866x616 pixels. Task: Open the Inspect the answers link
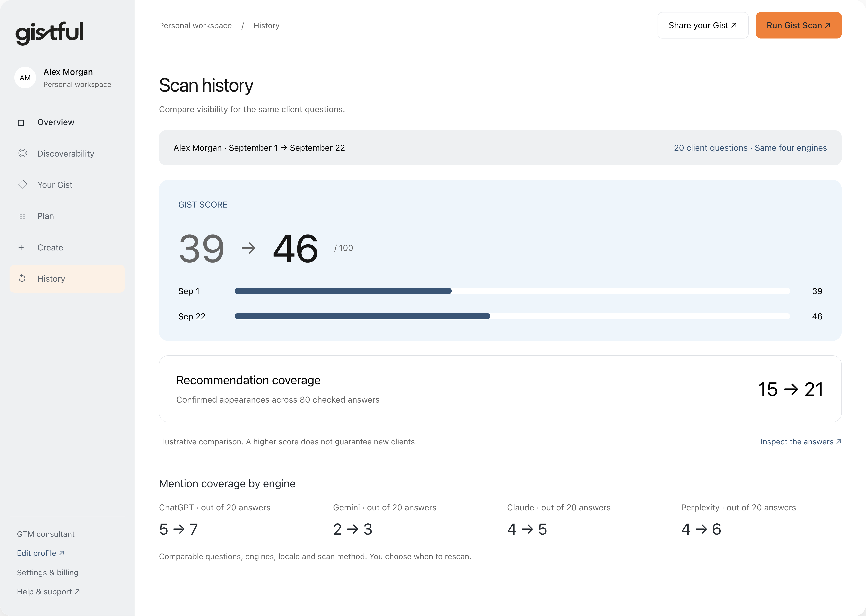pyautogui.click(x=801, y=441)
